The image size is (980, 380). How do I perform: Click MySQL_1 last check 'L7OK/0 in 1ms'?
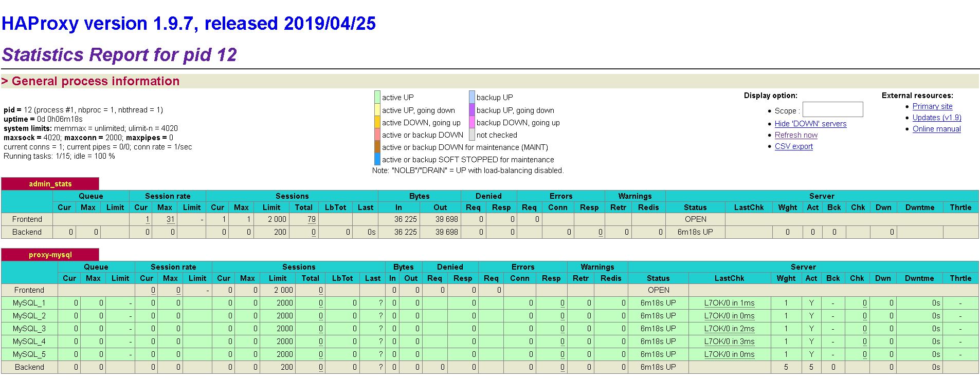(729, 303)
